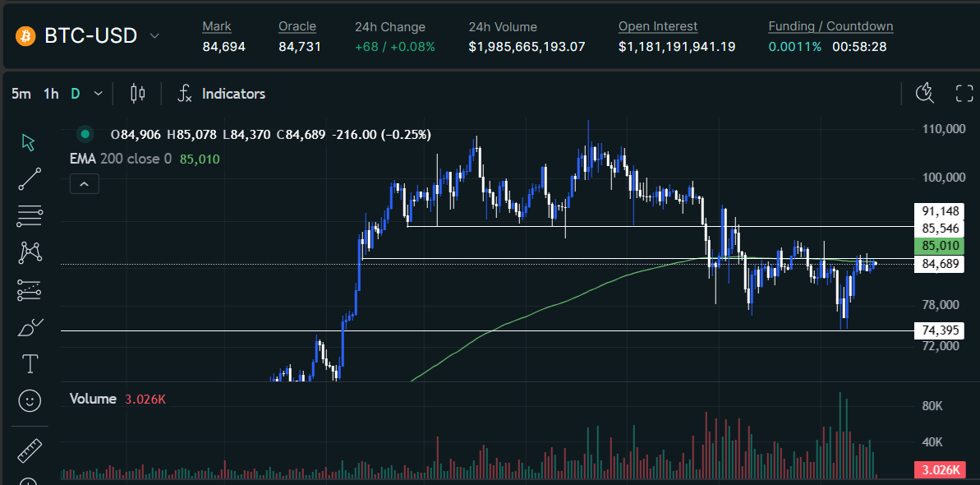980x485 pixels.
Task: Toggle fullscreen chart mode
Action: (964, 94)
